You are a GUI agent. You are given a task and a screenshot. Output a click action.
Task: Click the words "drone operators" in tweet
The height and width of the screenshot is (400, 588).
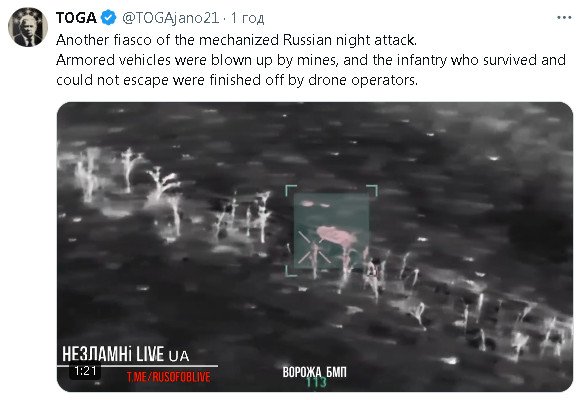pos(362,80)
